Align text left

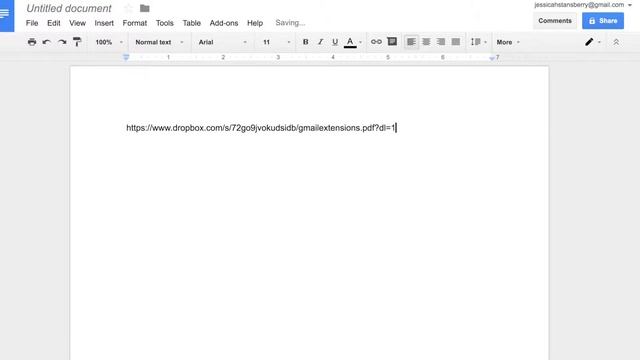pos(411,42)
